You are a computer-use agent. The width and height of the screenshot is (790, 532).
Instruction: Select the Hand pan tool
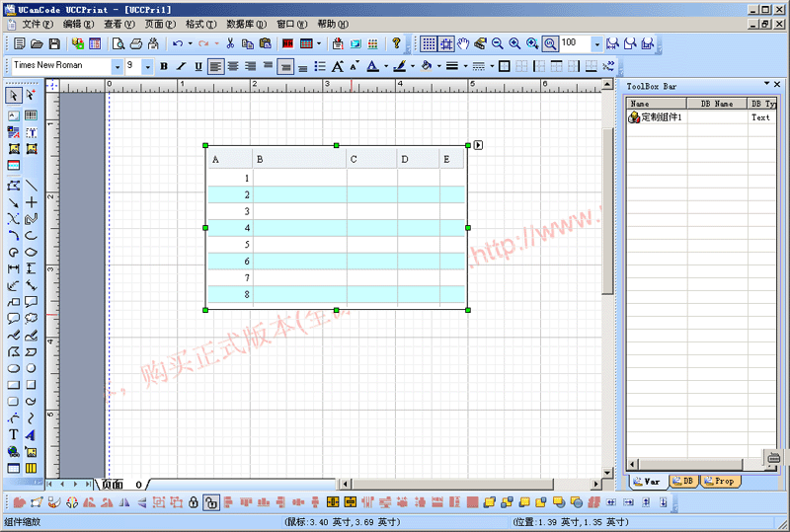click(462, 44)
